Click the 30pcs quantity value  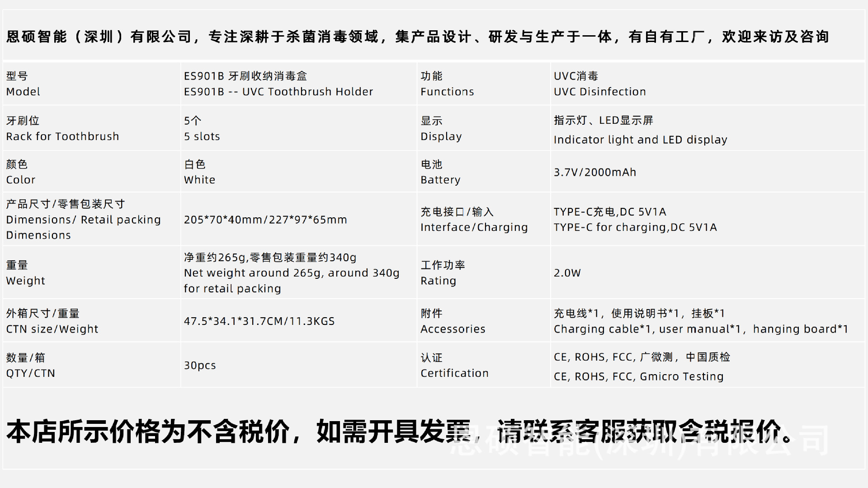(x=200, y=365)
